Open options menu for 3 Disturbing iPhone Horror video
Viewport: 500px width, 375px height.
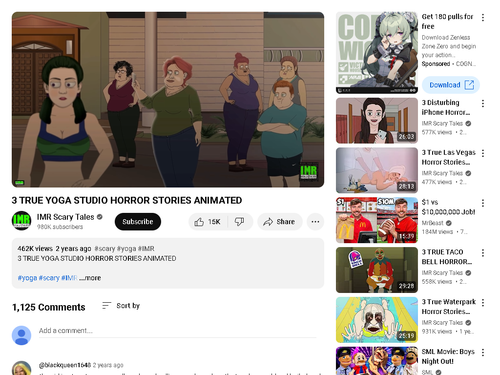pyautogui.click(x=483, y=104)
